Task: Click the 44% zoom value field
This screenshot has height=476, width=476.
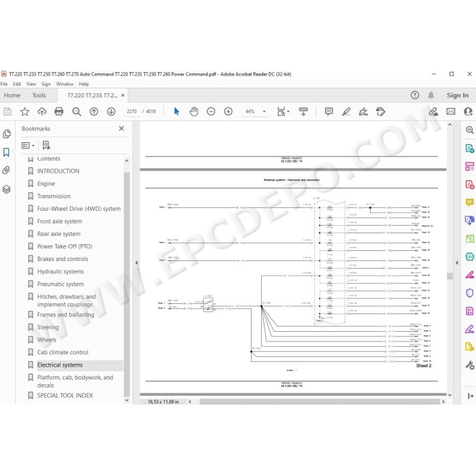Action: [x=250, y=112]
